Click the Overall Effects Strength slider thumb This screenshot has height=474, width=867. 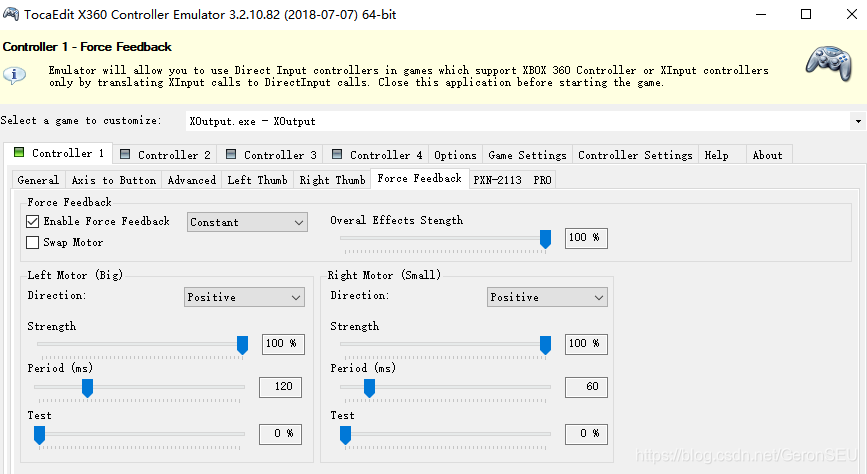(545, 239)
